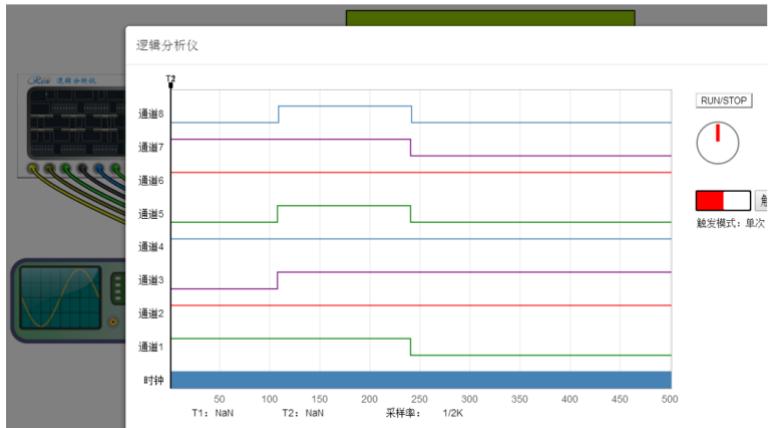The image size is (772, 428).
Task: Click the 通道8 channel label
Action: 150,114
